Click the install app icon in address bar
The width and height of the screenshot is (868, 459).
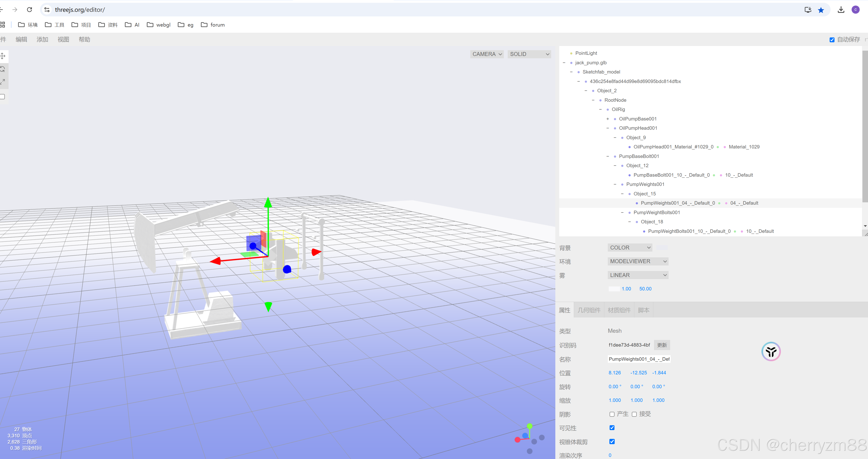pyautogui.click(x=808, y=10)
